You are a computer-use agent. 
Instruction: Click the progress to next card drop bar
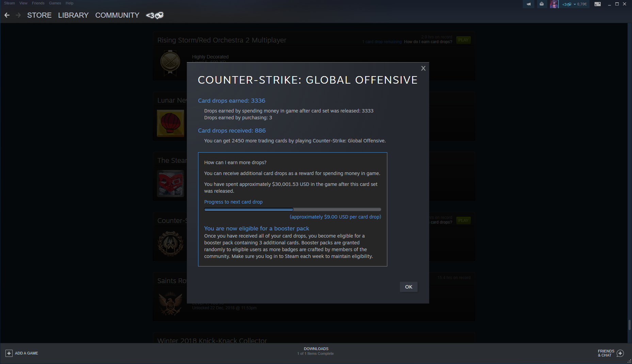click(x=293, y=209)
